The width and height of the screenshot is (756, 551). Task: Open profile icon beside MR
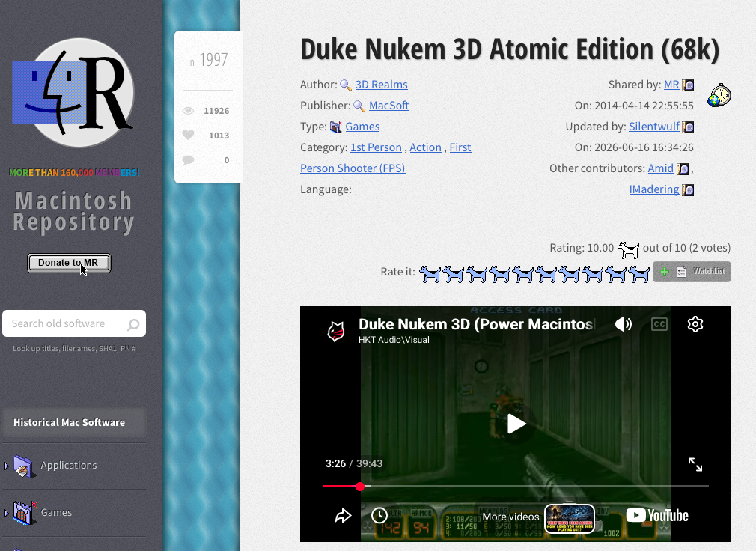pos(688,85)
